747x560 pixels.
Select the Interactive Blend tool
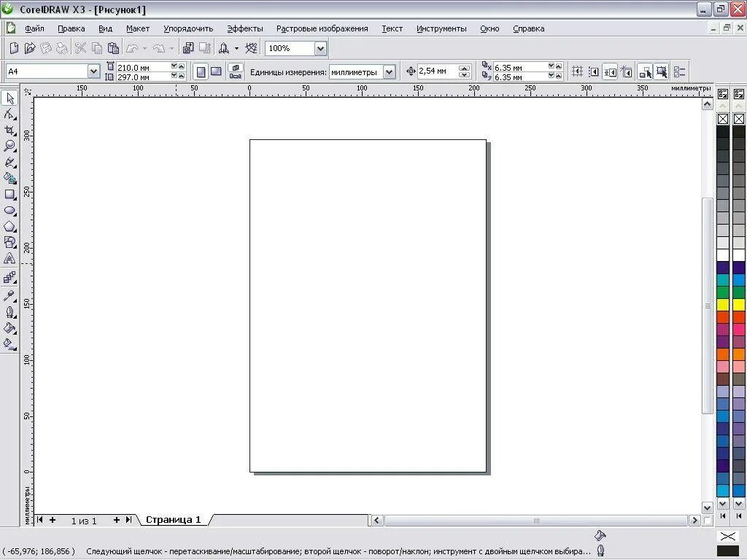pos(9,278)
